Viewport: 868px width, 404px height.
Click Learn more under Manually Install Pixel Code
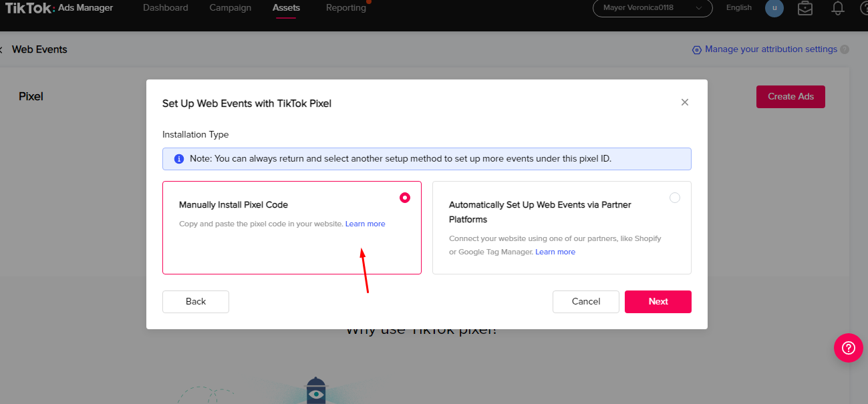point(366,224)
